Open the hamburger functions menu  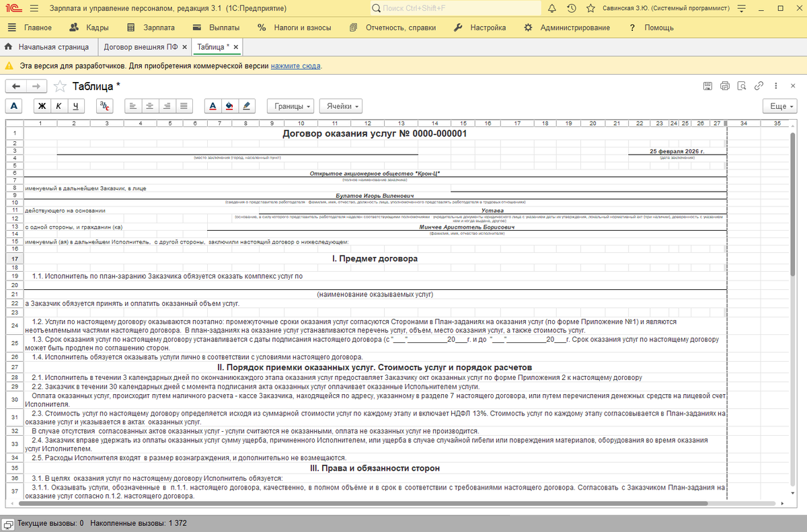pos(34,9)
